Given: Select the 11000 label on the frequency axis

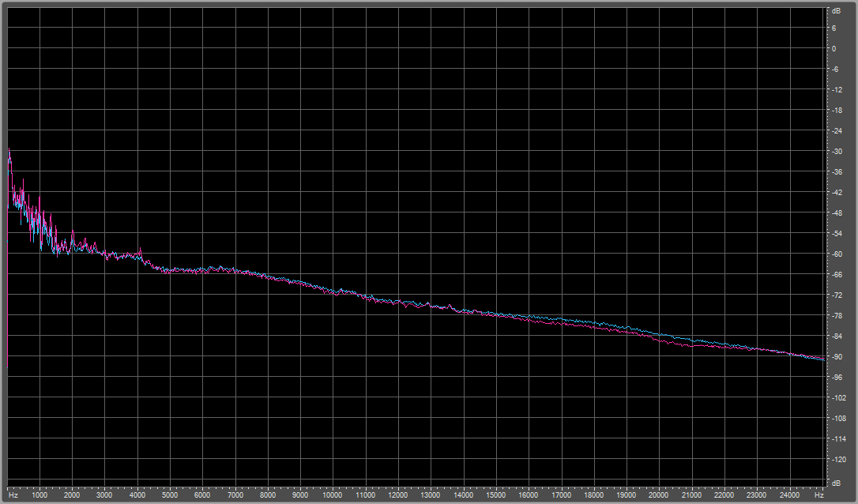Looking at the screenshot, I should coord(366,495).
